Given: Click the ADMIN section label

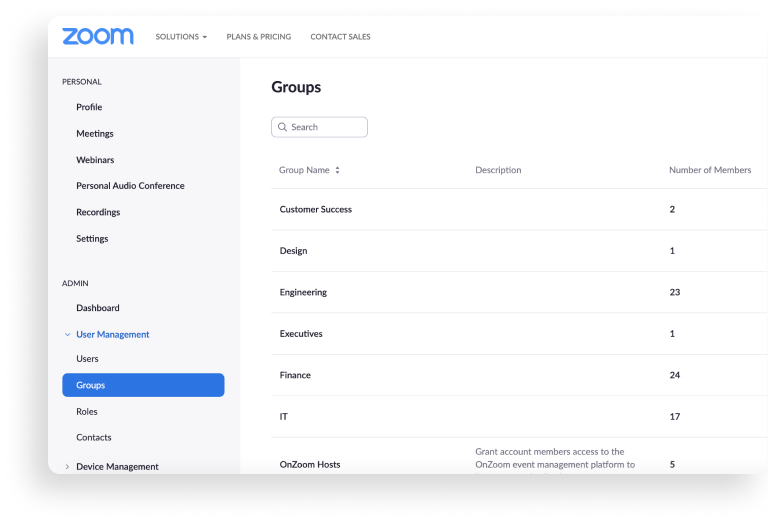Looking at the screenshot, I should (x=75, y=284).
